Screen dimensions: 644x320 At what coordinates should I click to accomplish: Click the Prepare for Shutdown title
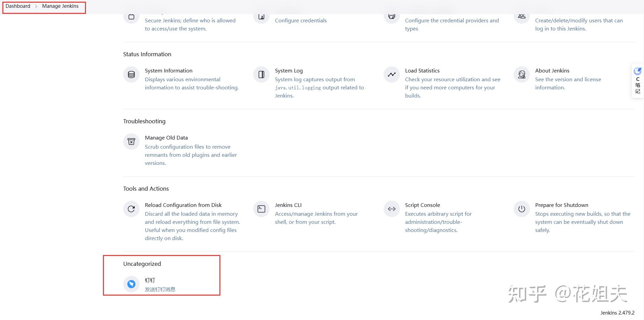562,205
